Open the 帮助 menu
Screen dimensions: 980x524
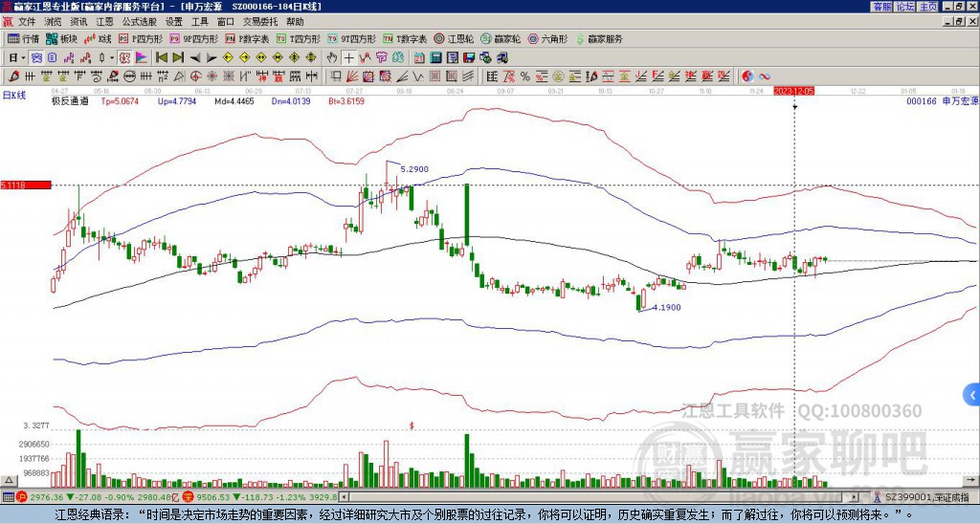pyautogui.click(x=295, y=22)
